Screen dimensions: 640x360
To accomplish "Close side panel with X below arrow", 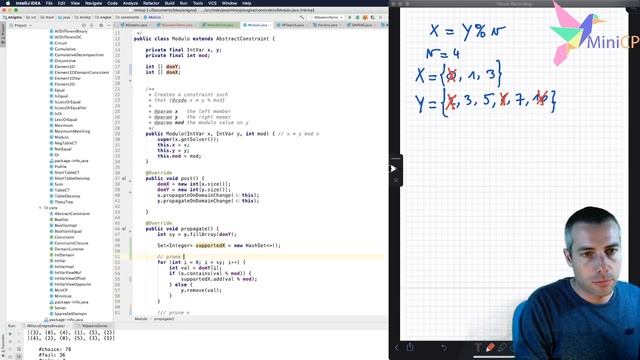I will 396,180.
